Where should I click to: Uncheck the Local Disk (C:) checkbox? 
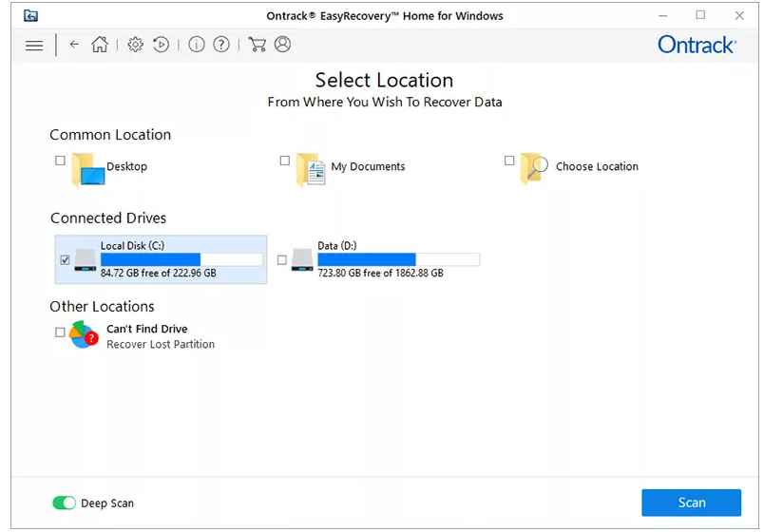pyautogui.click(x=65, y=260)
